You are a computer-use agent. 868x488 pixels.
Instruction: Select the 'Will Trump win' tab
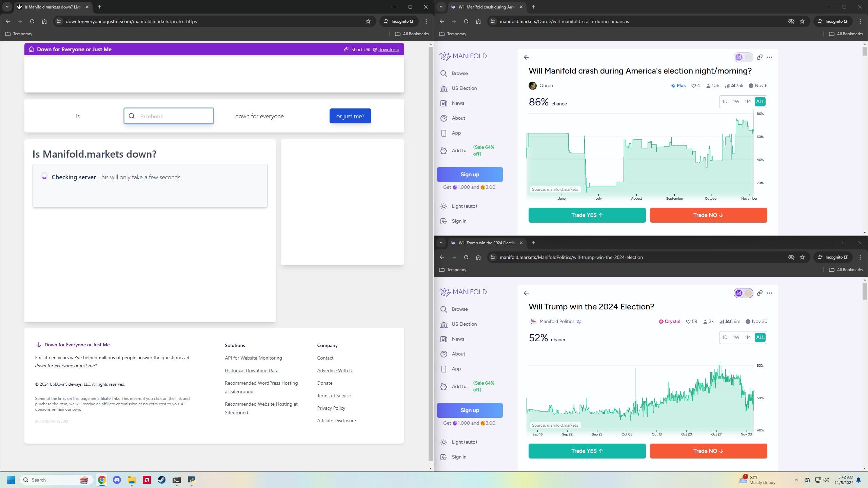(x=487, y=243)
